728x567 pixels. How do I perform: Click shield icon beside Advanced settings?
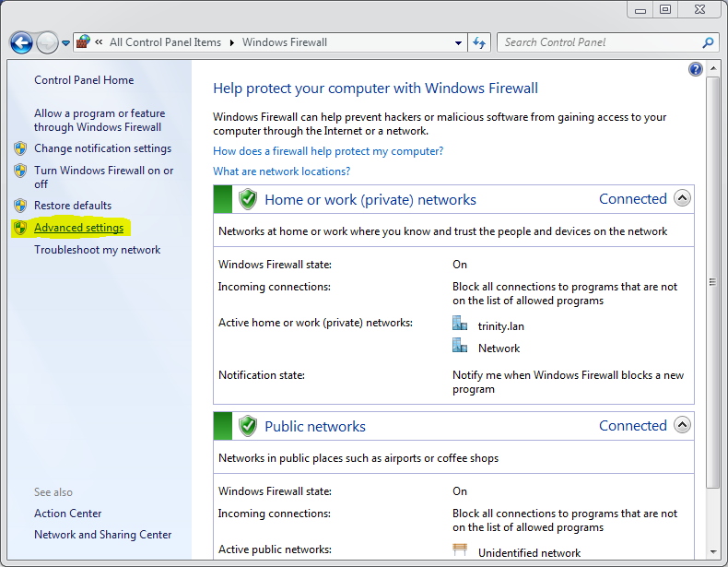point(20,228)
